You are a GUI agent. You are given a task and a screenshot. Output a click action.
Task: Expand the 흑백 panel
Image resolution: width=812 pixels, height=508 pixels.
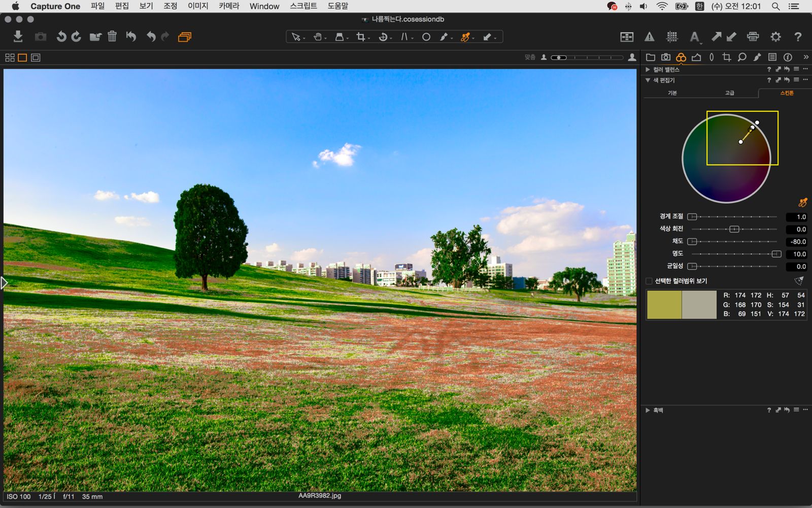pos(648,410)
